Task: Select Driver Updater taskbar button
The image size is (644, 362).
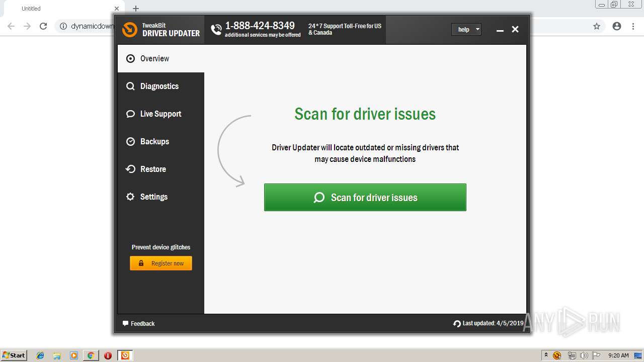Action: pos(125,355)
